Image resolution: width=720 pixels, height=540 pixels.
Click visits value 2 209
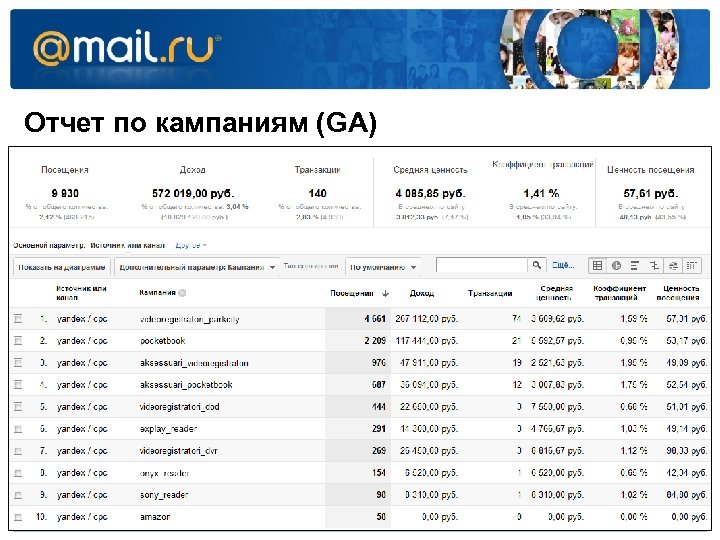coord(375,341)
